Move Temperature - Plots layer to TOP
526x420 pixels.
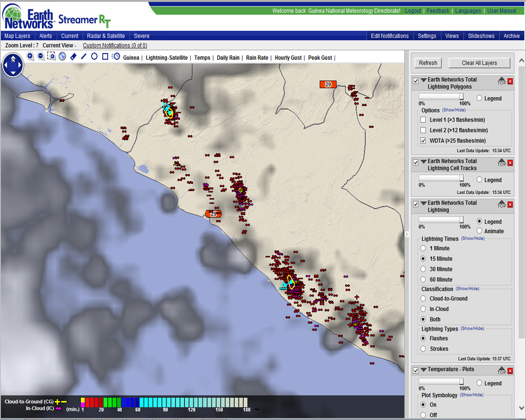pyautogui.click(x=502, y=370)
